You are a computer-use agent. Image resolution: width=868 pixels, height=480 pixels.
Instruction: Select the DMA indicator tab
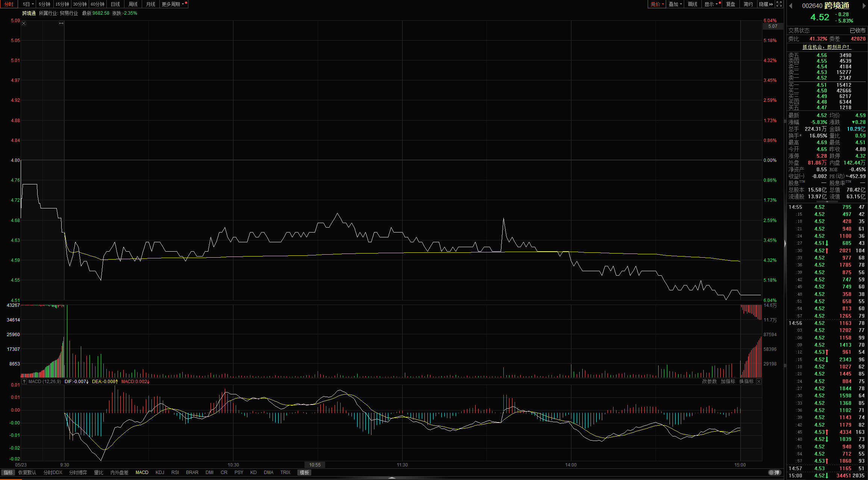pos(268,472)
